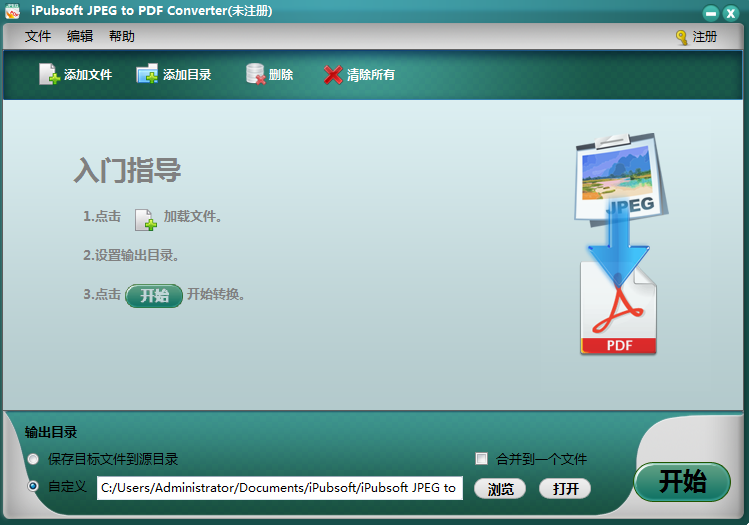Screen dimensions: 749x525
Task: Click the red X 清除所有 (clear all) icon
Action: [x=333, y=75]
